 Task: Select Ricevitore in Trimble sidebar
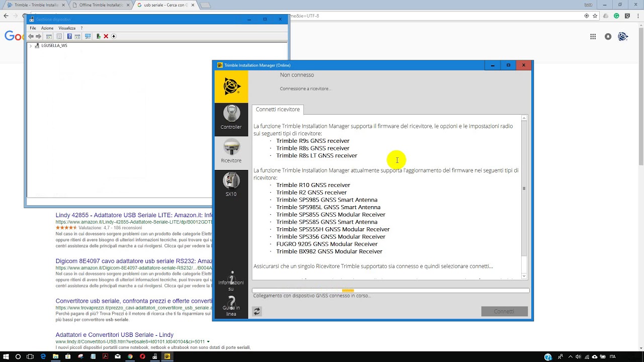click(231, 152)
